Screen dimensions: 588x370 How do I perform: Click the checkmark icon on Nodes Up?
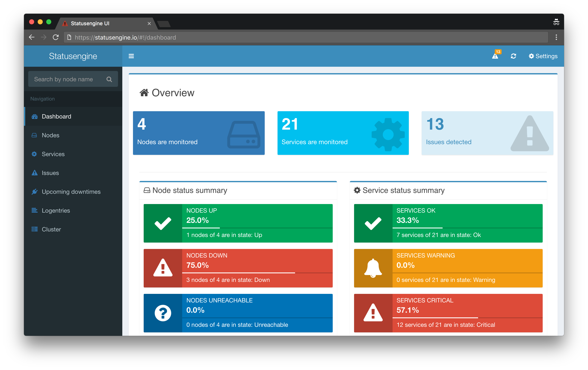pos(163,223)
